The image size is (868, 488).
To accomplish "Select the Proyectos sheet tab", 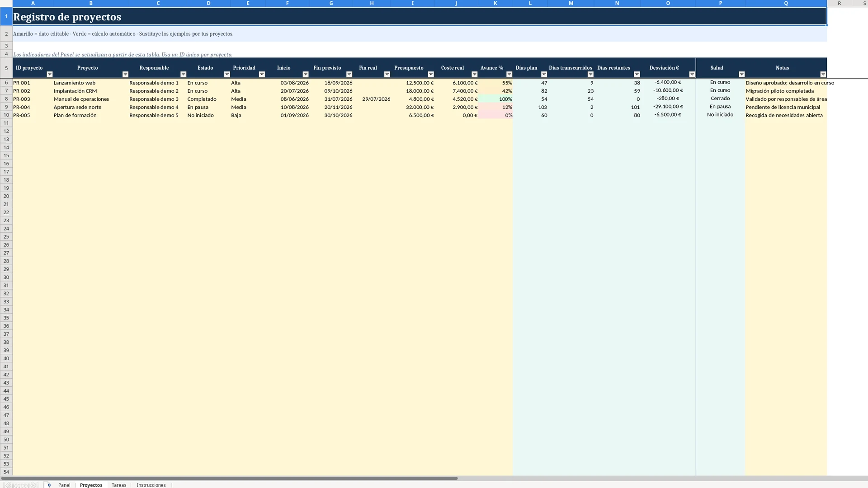I will point(91,485).
